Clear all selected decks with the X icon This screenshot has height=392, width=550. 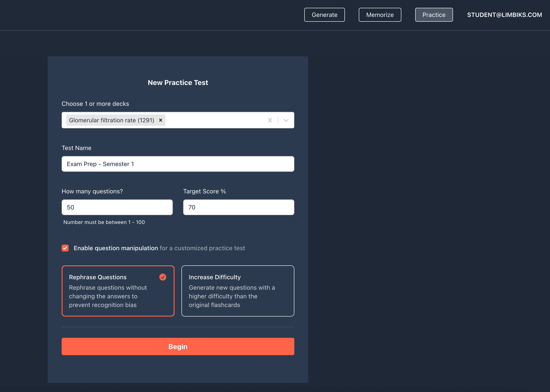(x=270, y=120)
